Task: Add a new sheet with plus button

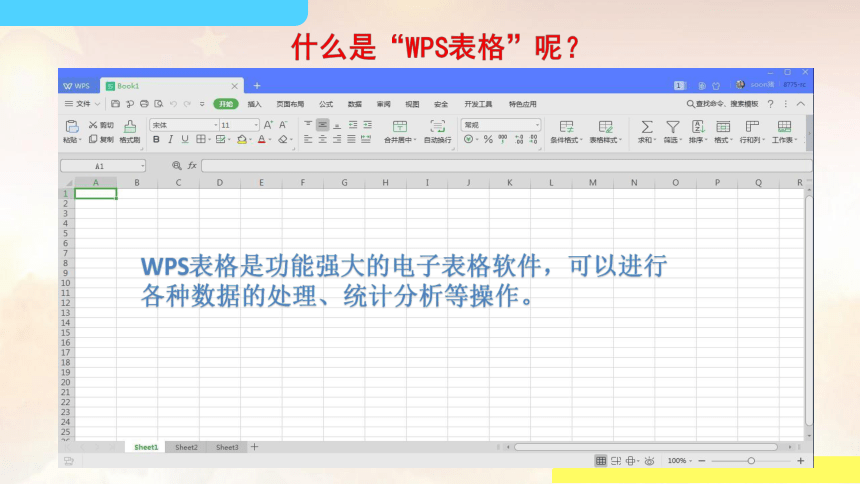Action: 254,447
